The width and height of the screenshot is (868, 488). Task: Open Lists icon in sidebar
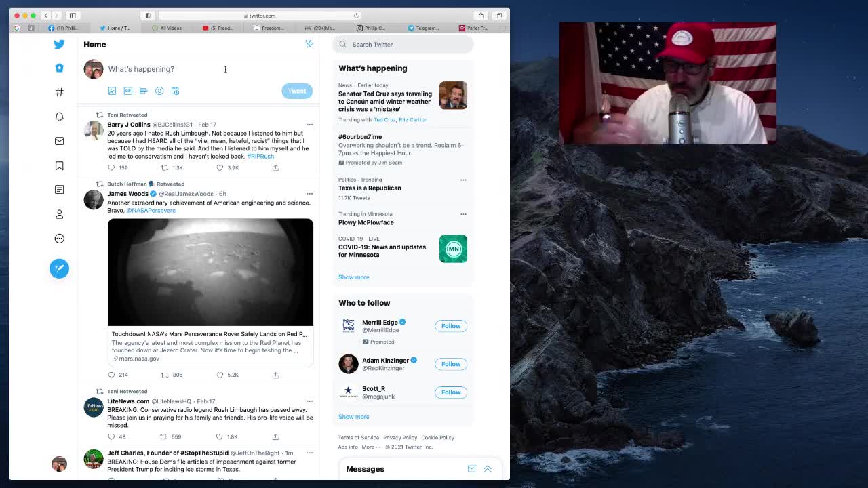pyautogui.click(x=59, y=190)
